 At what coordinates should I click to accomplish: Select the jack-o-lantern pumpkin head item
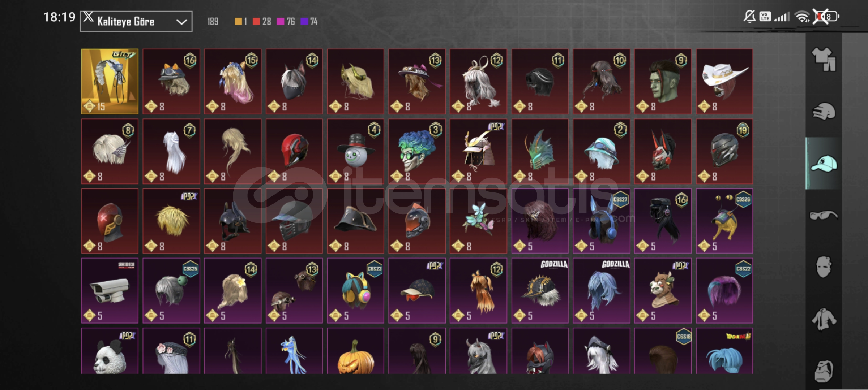click(355, 351)
